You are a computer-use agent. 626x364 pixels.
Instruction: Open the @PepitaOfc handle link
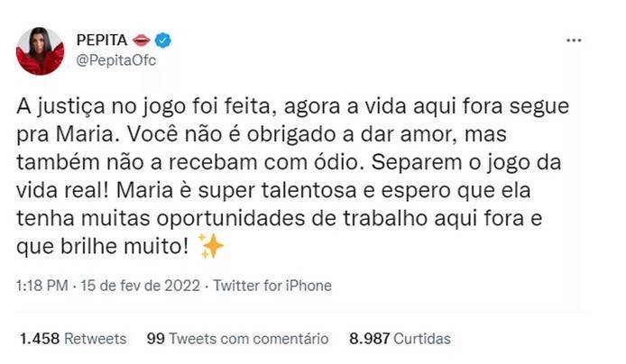coord(115,60)
